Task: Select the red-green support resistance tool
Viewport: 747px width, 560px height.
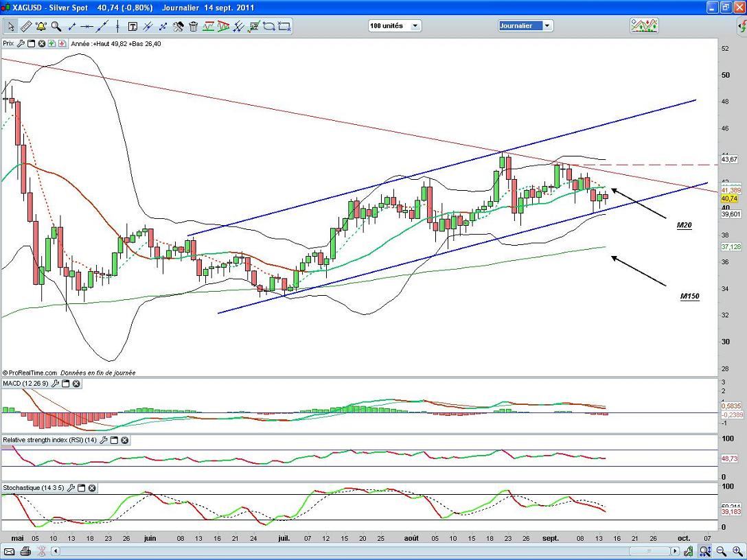Action: [x=208, y=26]
